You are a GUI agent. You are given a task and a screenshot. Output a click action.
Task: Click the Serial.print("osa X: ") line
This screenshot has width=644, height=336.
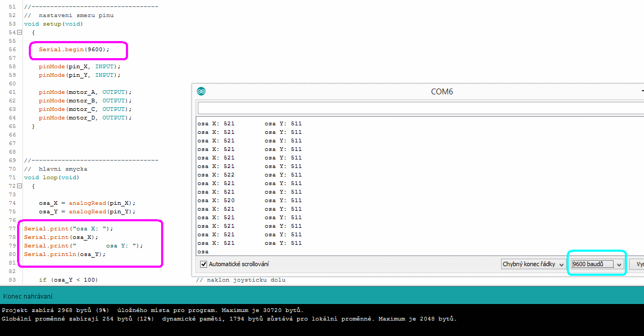pos(68,229)
